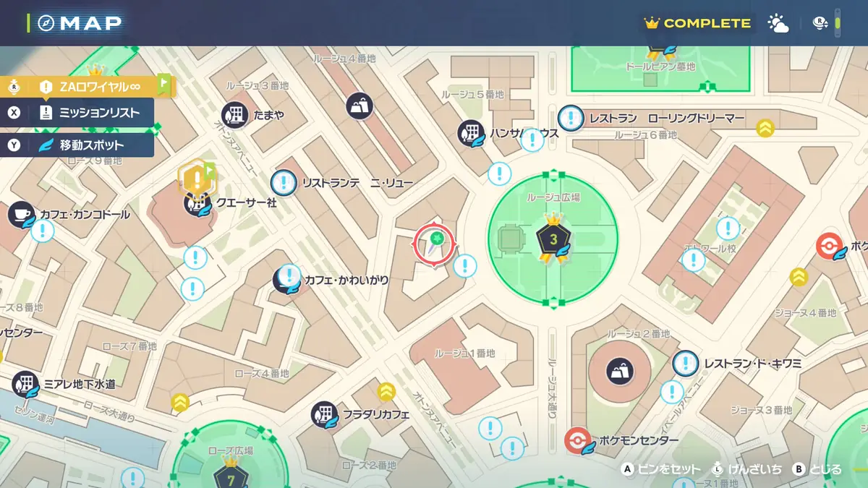The height and width of the screenshot is (488, 868).
Task: Click the yellow double-chevron marker near ジョーヌ4番地
Action: 800,277
